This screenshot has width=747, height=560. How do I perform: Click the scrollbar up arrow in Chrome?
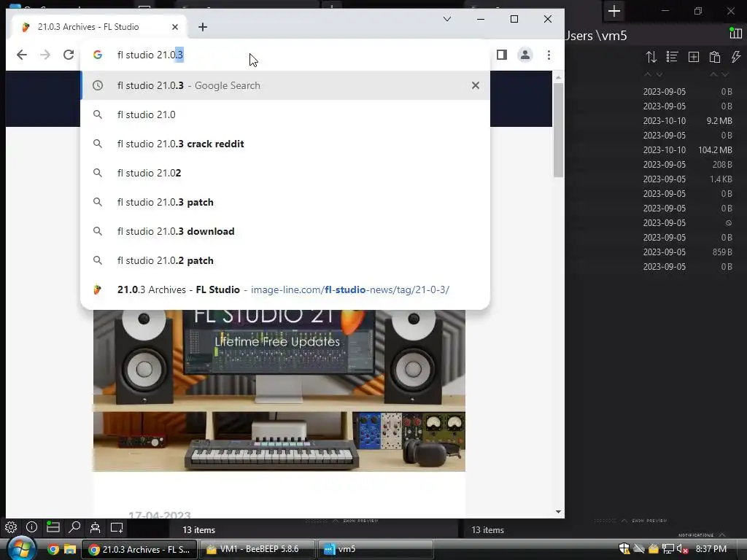pos(558,77)
